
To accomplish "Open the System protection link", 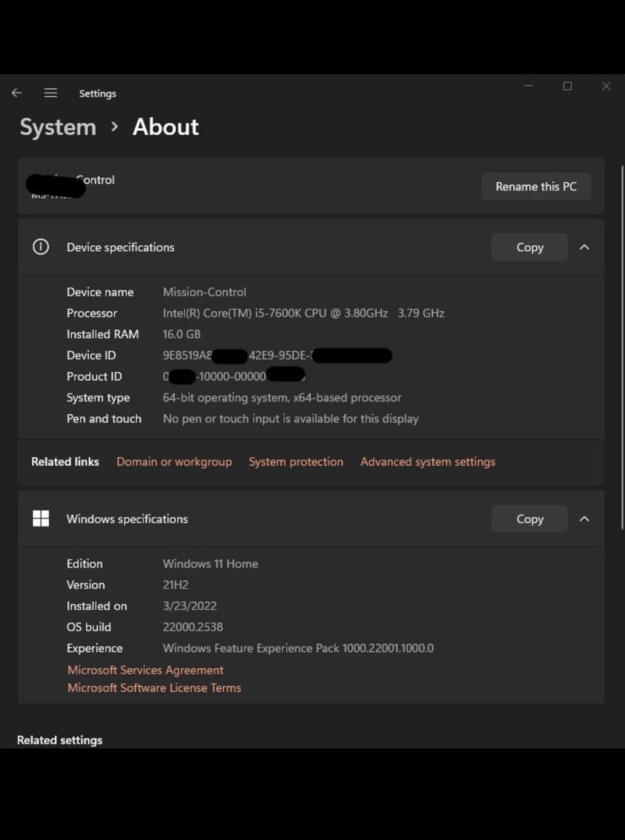I will point(296,461).
